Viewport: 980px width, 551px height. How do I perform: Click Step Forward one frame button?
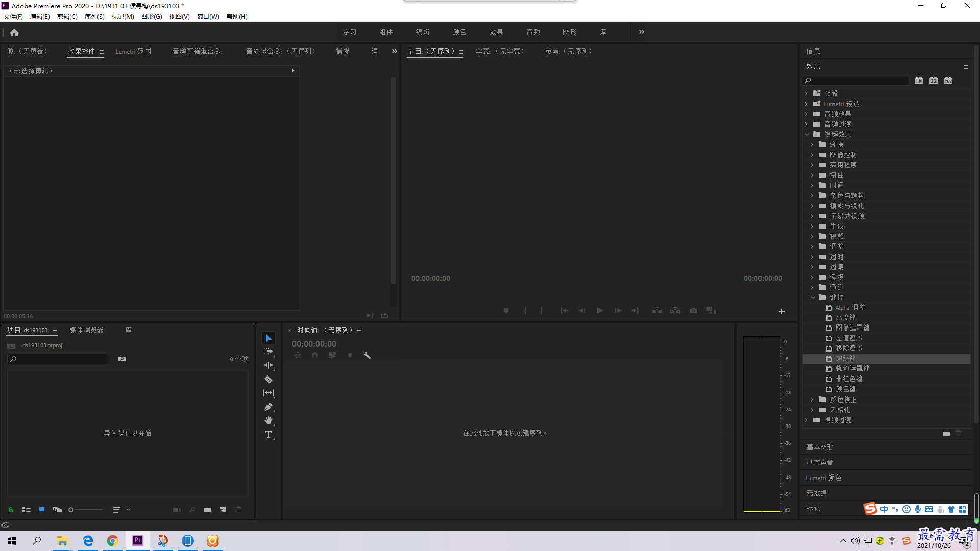point(618,310)
